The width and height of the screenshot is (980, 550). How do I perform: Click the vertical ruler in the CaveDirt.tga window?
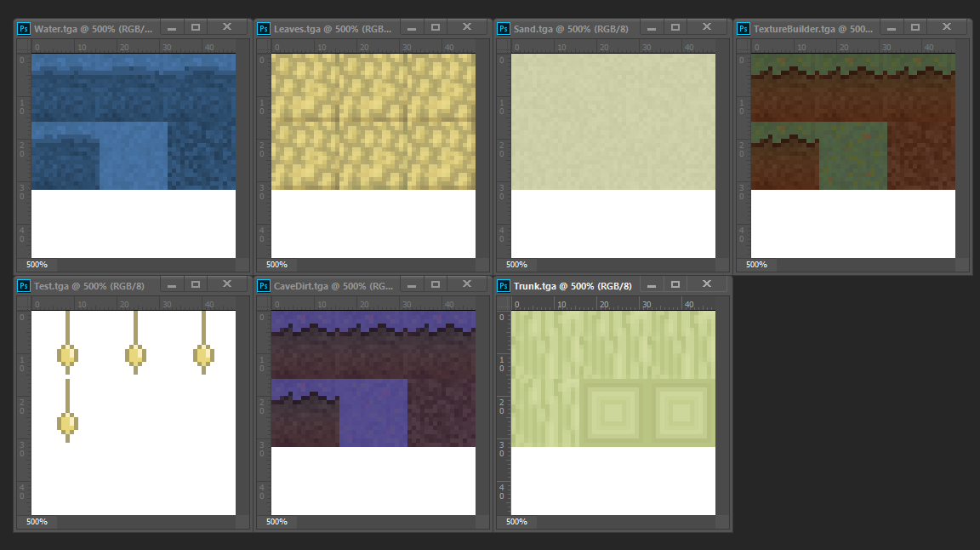pyautogui.click(x=265, y=413)
